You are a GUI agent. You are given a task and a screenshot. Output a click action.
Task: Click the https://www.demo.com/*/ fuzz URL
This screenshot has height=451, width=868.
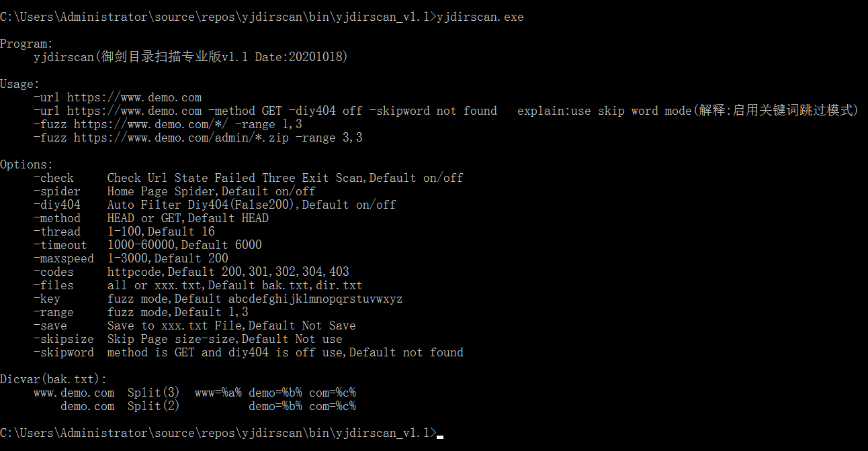150,124
